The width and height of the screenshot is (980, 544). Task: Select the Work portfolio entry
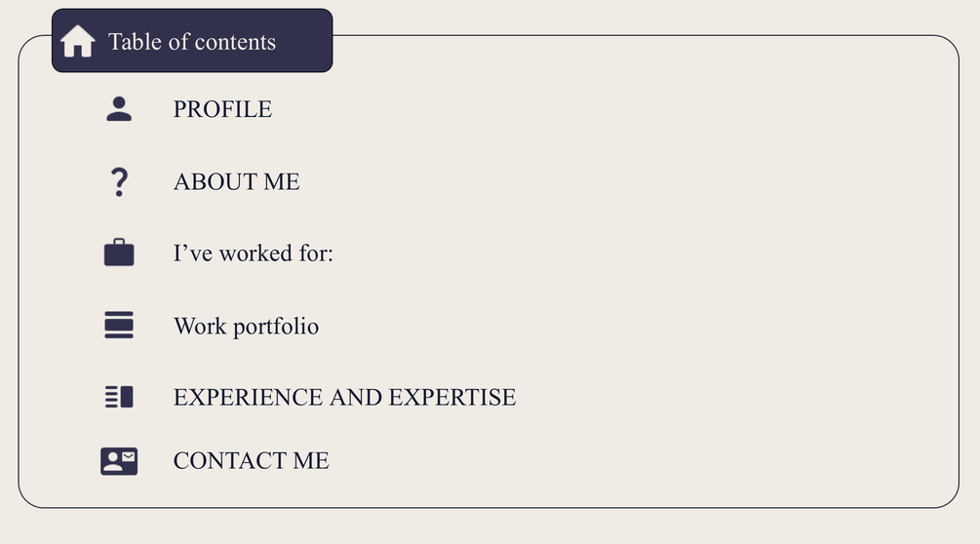(247, 326)
